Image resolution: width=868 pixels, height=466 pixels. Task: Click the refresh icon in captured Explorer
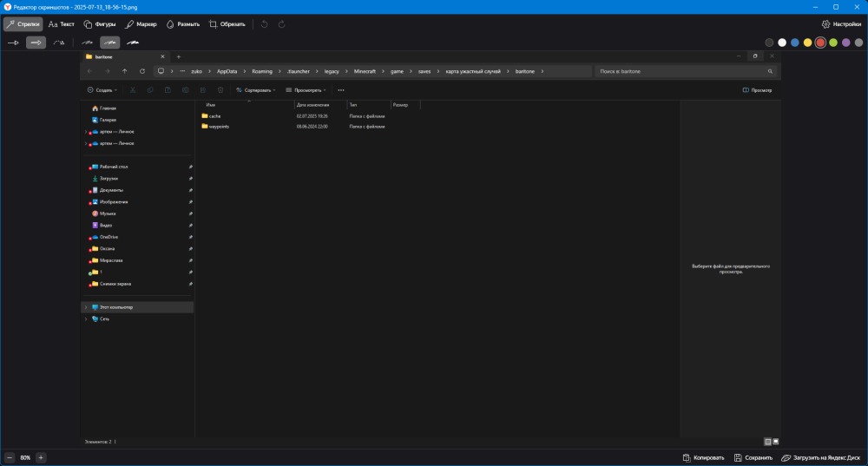coord(142,71)
